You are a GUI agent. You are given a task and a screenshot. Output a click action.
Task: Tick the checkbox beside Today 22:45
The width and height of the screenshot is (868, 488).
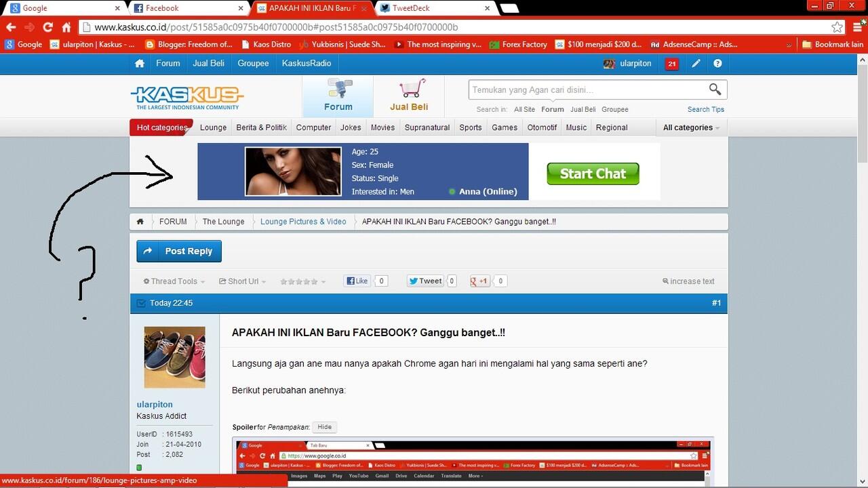[x=141, y=303]
